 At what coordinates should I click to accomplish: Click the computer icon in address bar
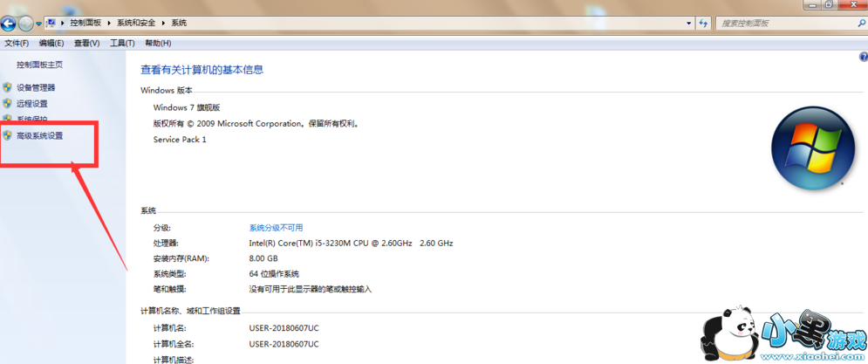click(51, 23)
